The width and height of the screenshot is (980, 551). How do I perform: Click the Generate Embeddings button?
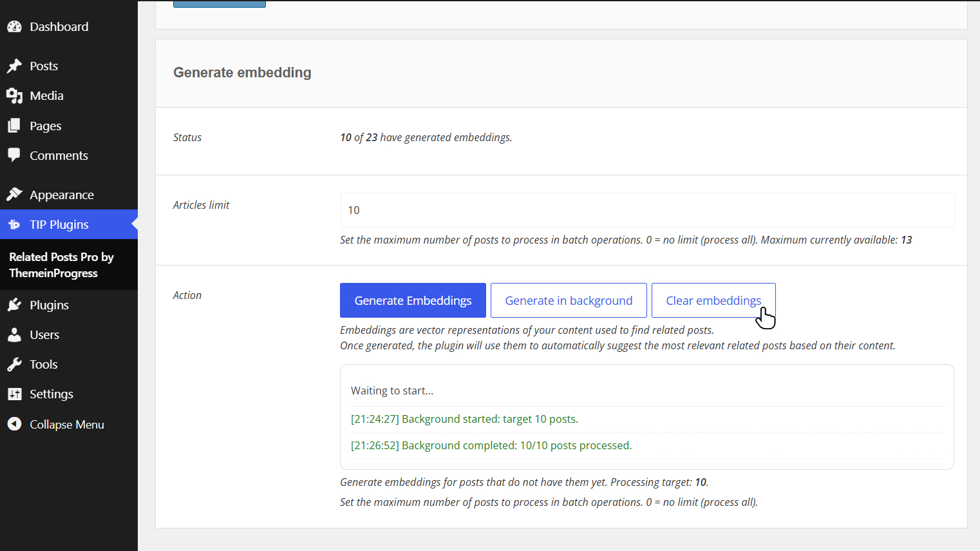click(x=413, y=300)
